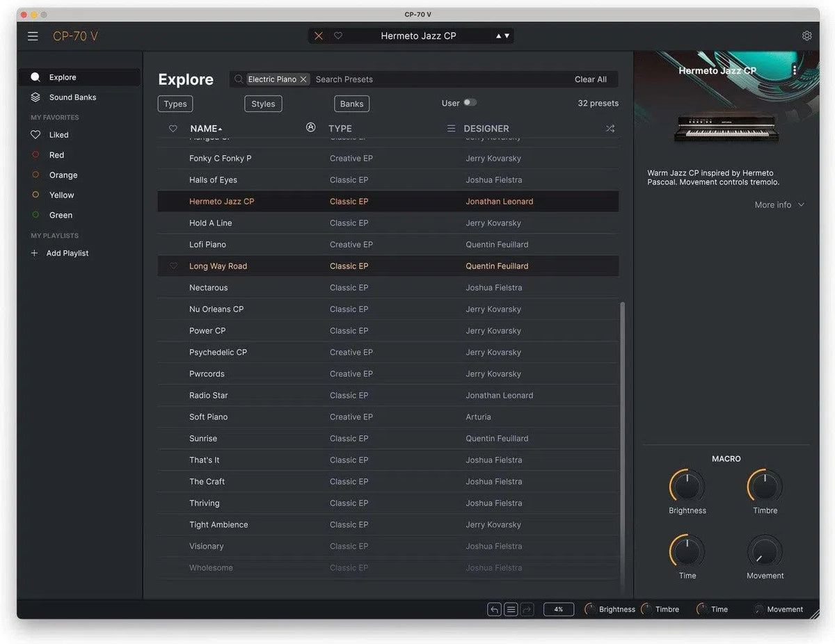Open the history list icon in bottom bar
This screenshot has width=835, height=644.
511,609
